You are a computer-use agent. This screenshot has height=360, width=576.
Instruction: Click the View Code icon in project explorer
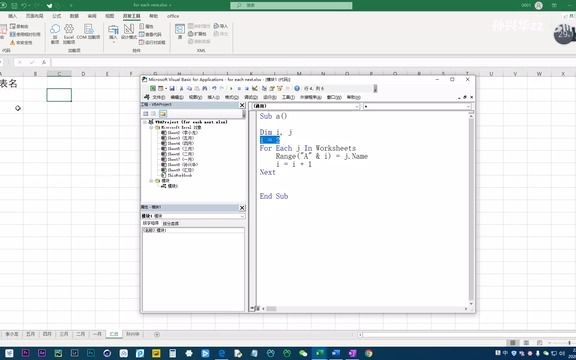pyautogui.click(x=146, y=114)
